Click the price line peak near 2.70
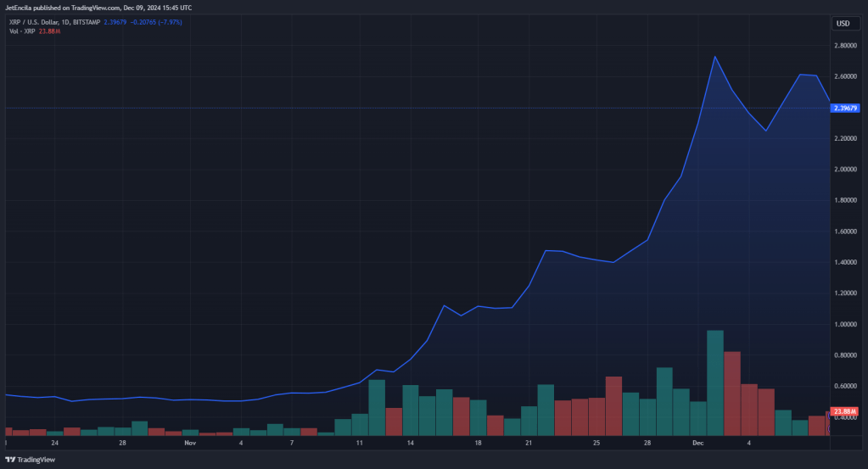Screen dimensions: 868x469 pyautogui.click(x=715, y=57)
